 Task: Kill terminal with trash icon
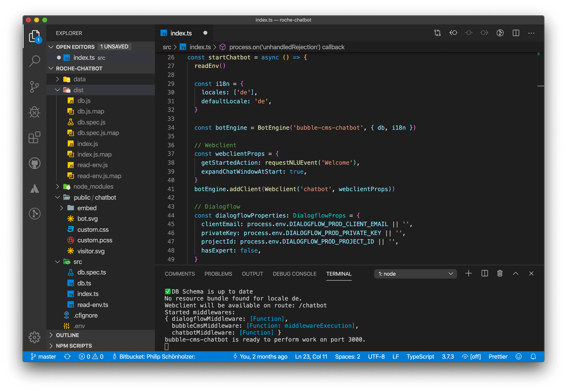[500, 274]
